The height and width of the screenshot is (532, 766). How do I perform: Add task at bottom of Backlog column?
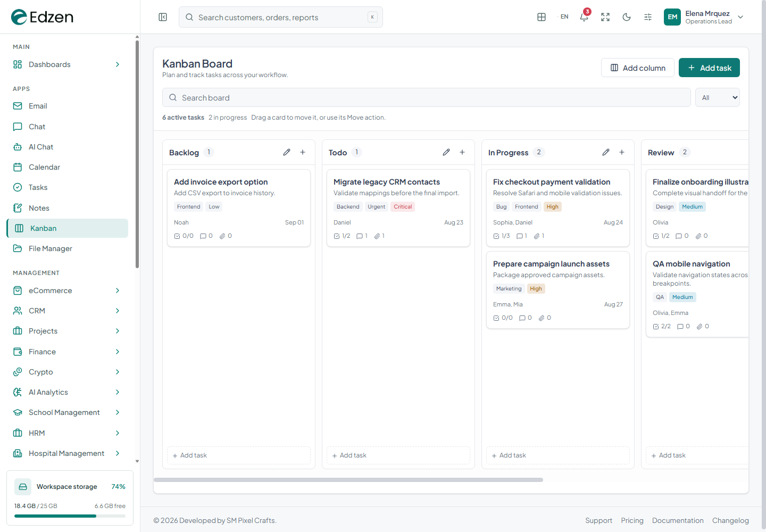239,455
